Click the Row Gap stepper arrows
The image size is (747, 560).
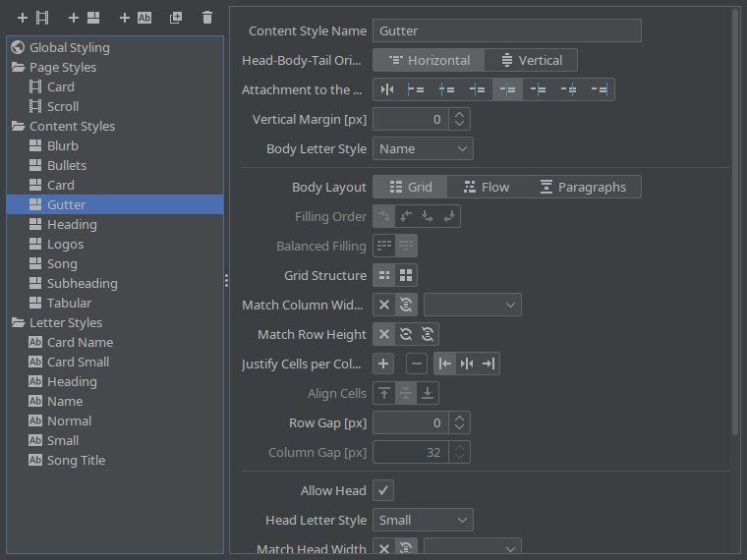(x=460, y=423)
